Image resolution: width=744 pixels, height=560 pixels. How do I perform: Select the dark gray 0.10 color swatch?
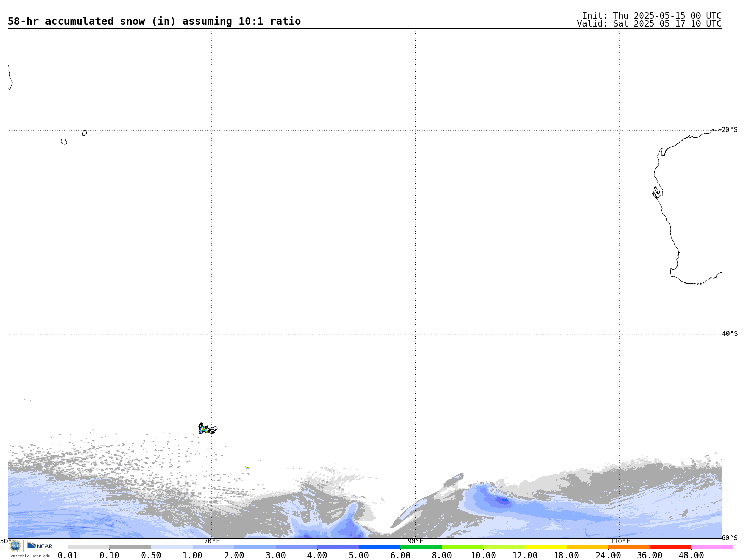coord(130,547)
